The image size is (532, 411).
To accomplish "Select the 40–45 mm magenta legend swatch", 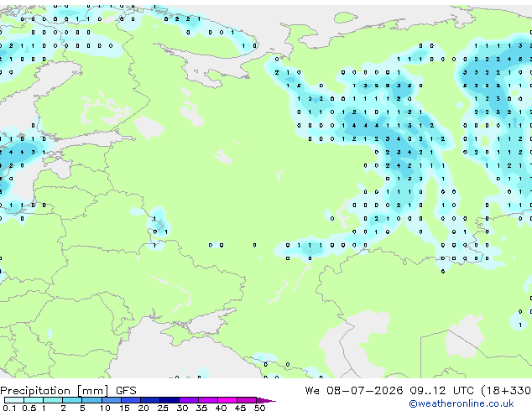I will tap(227, 400).
